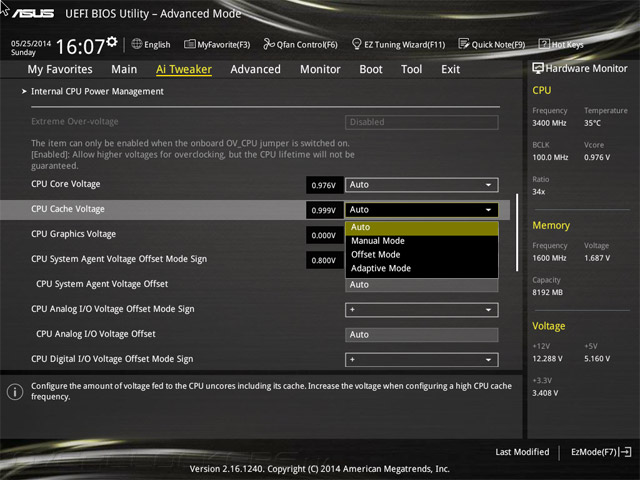This screenshot has height=480, width=640.
Task: Open CPU Analog I/O Offset Mode Sign dropdown
Action: [x=422, y=310]
